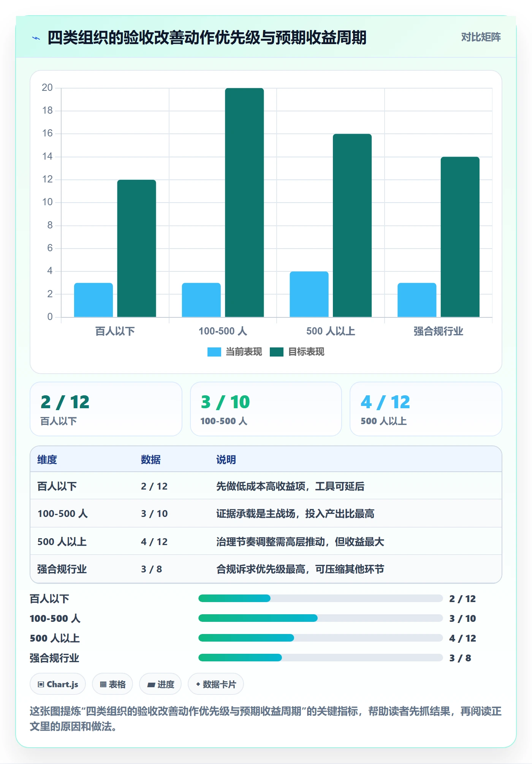
Task: Click the 数据卡片 tag chip
Action: coord(216,684)
